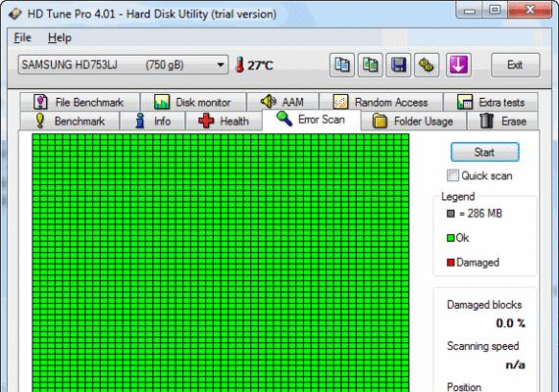
Task: Click the Exit button
Action: (516, 65)
